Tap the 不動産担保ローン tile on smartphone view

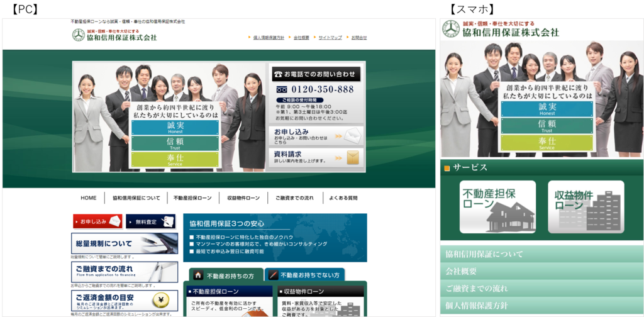[497, 207]
